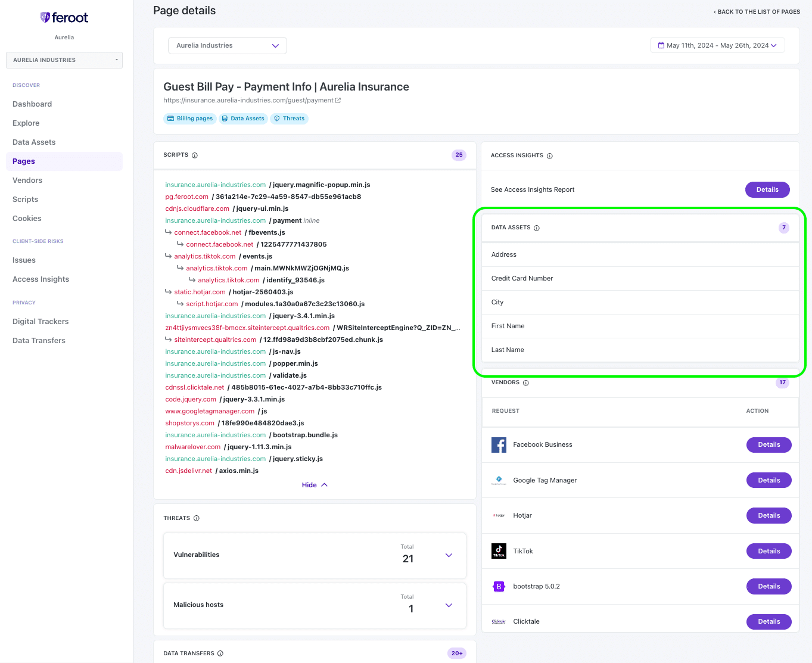Click the Scripts count badge 25
Image resolution: width=812 pixels, height=663 pixels.
point(459,155)
